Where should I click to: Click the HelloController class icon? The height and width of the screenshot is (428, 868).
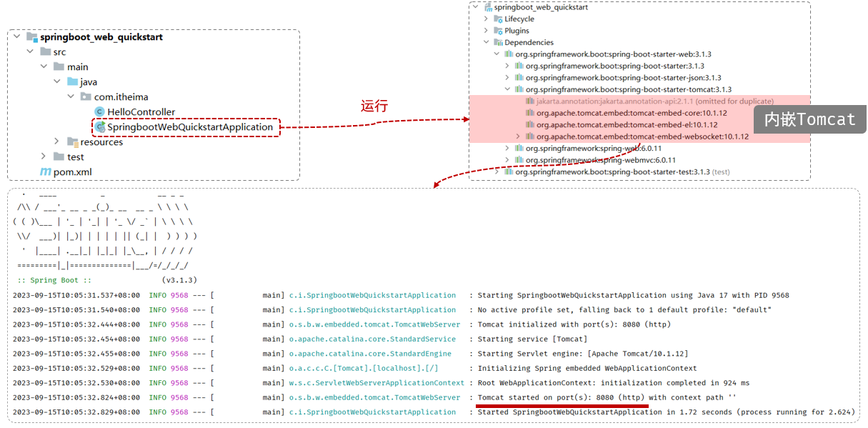pyautogui.click(x=99, y=112)
